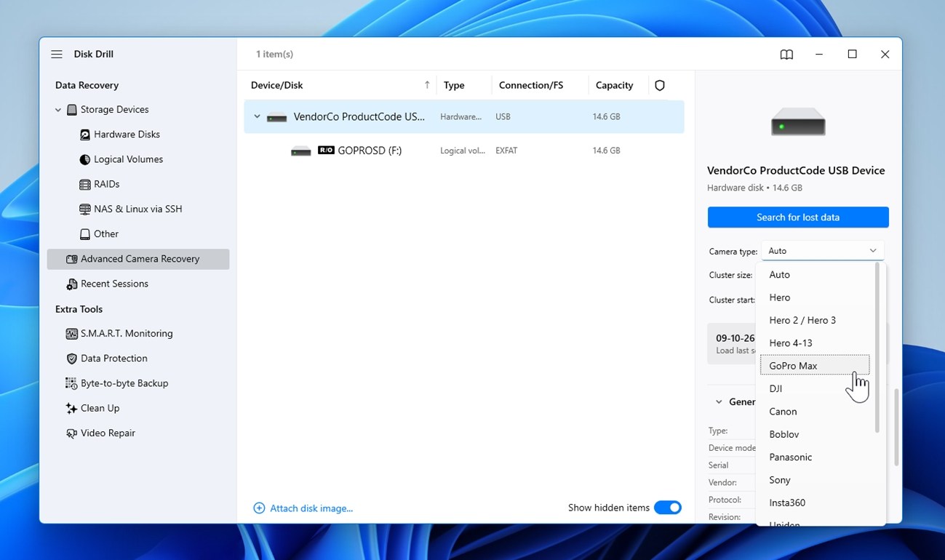Click the Recent Sessions icon
Image resolution: width=945 pixels, height=560 pixels.
click(72, 284)
